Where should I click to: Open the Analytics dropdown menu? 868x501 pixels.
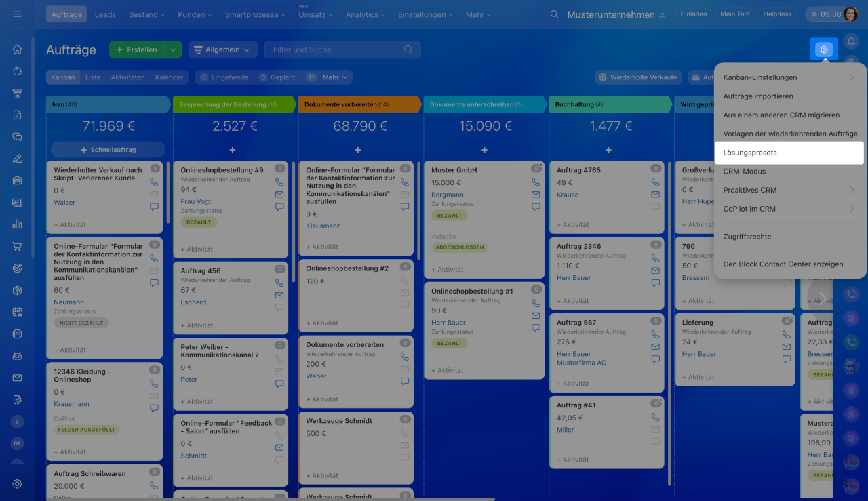(x=366, y=14)
